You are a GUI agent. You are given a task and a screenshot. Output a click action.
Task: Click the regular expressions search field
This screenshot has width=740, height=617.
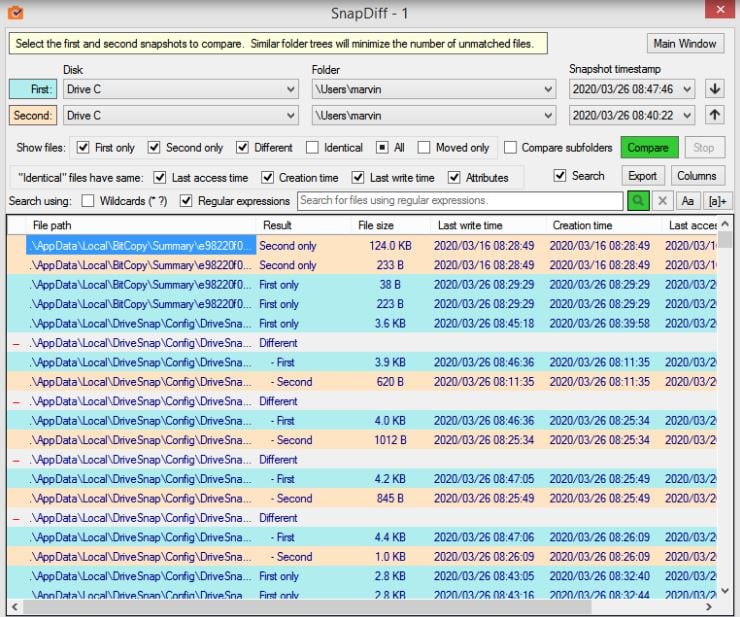[x=460, y=201]
